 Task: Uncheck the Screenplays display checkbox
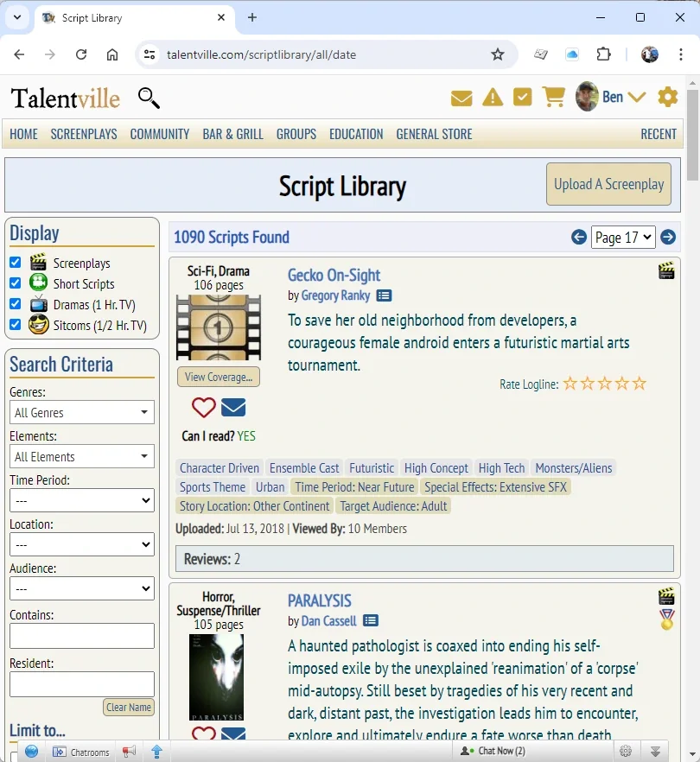click(x=16, y=263)
